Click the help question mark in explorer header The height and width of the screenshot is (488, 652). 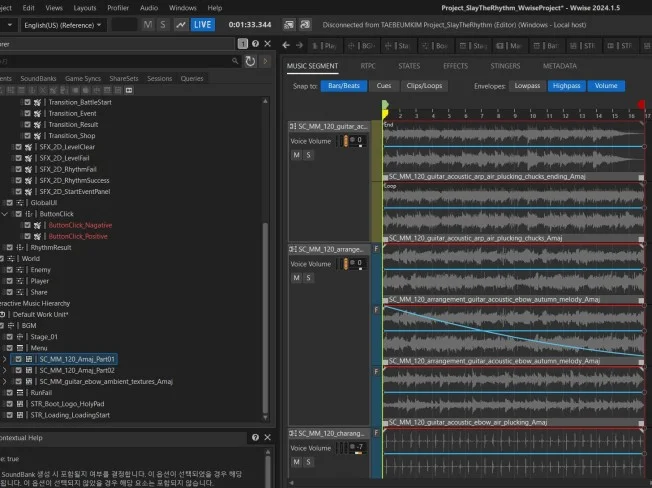255,44
